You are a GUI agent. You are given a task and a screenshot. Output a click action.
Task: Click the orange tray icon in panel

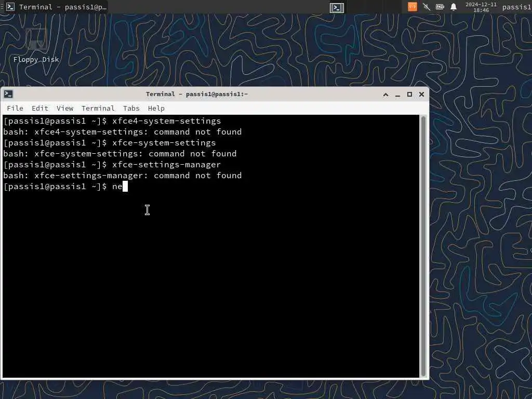(412, 7)
